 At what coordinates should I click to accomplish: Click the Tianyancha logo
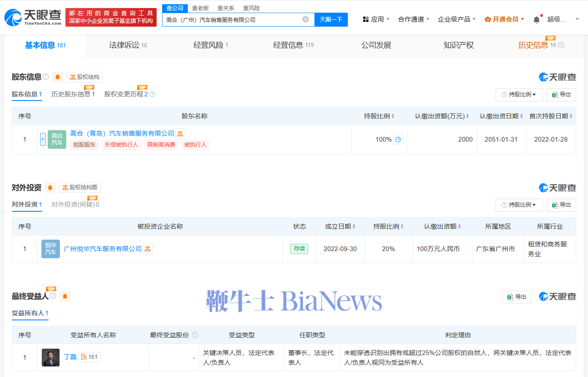point(33,17)
